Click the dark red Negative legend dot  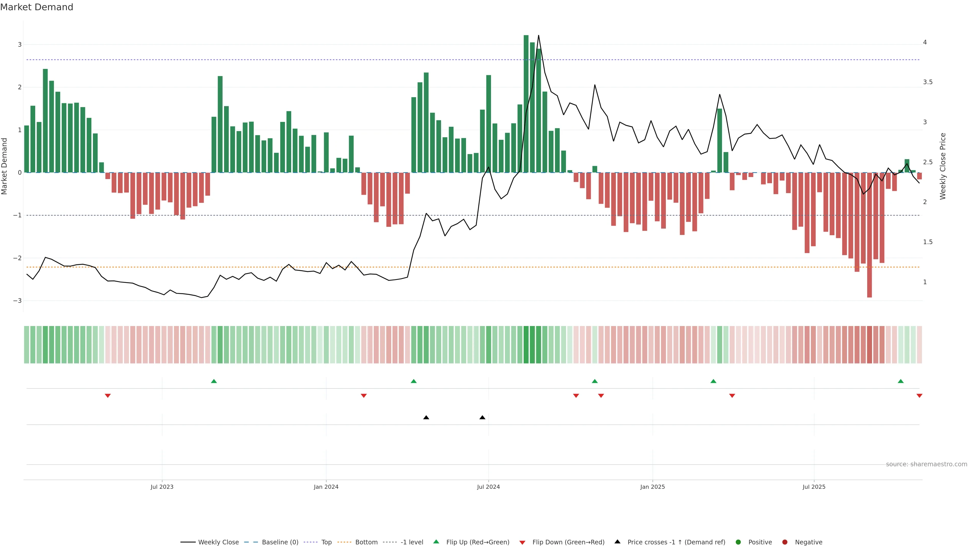(x=785, y=542)
